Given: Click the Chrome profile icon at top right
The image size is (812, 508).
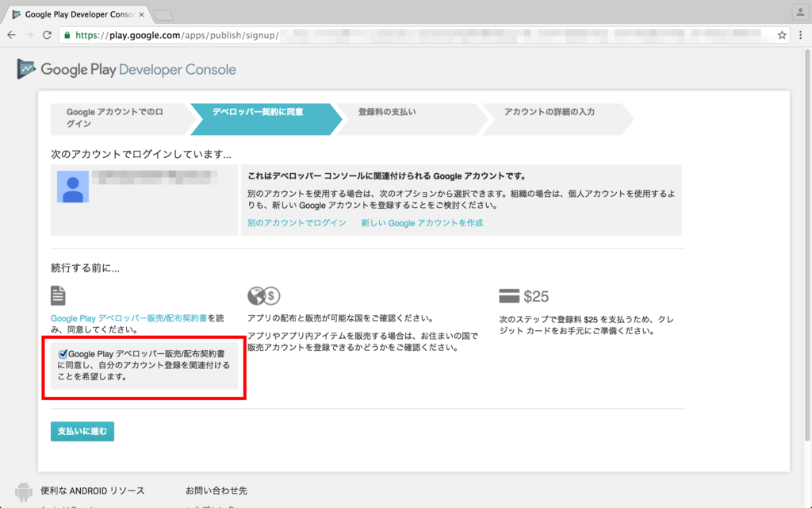Looking at the screenshot, I should [x=799, y=12].
